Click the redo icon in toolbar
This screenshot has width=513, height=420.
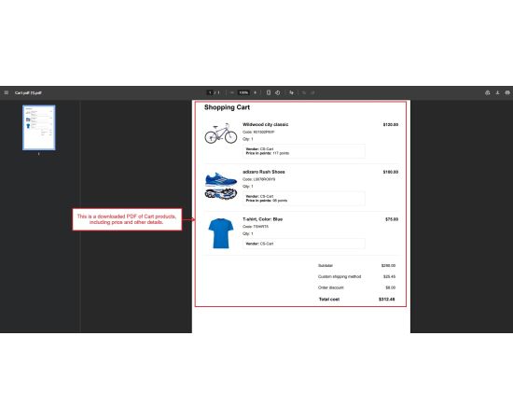tap(312, 92)
